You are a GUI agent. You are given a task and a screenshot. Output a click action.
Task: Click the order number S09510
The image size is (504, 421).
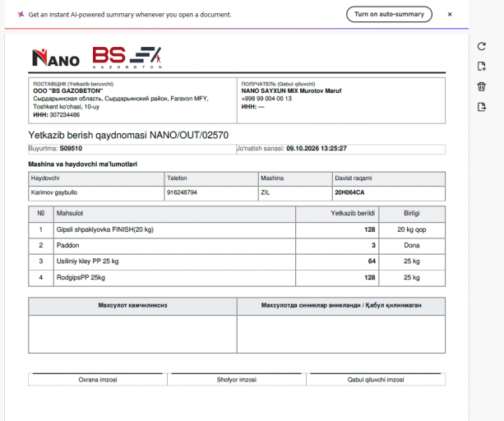71,149
